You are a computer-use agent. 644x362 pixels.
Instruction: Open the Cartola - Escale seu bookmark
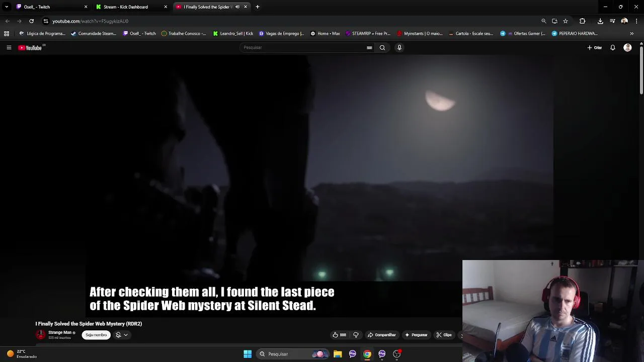point(471,34)
